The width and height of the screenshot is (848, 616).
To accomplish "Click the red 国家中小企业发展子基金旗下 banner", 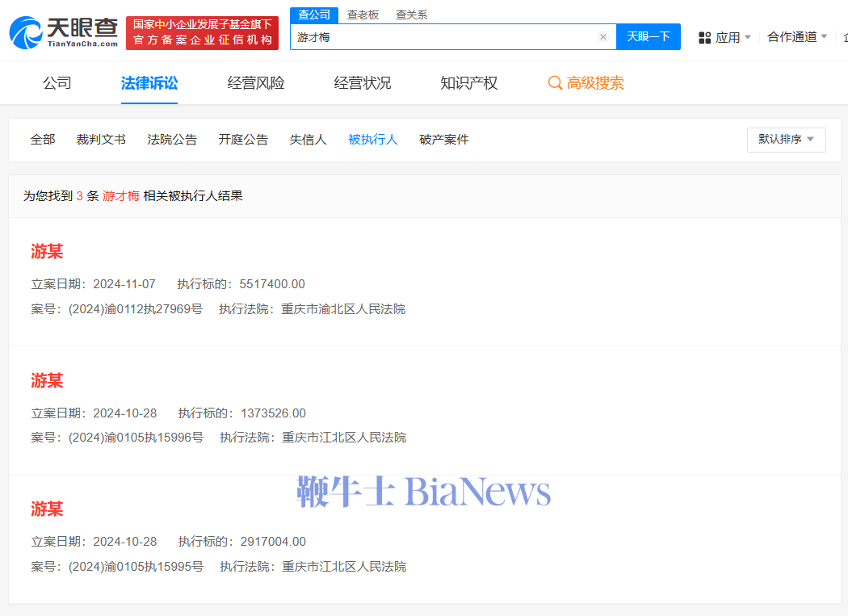I will coord(202,33).
